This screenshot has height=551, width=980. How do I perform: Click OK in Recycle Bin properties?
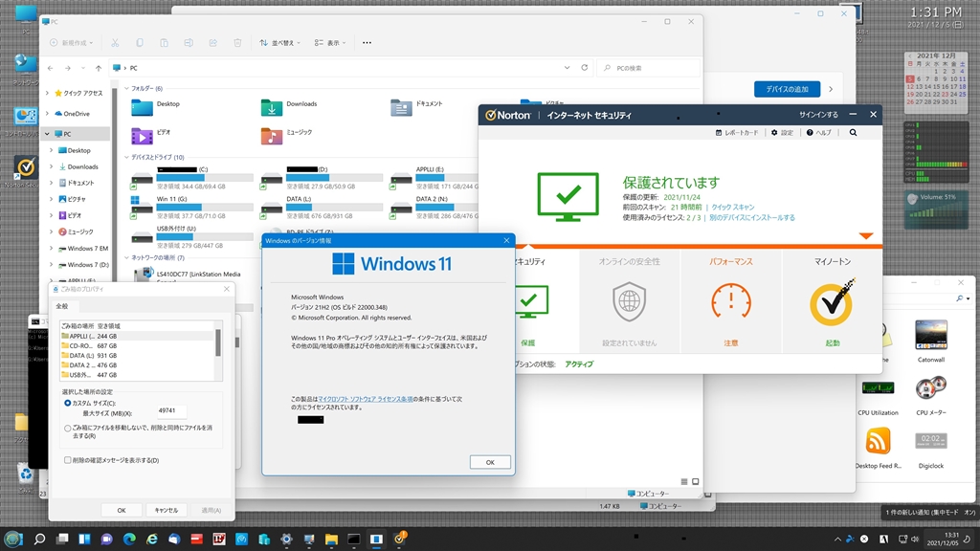pos(122,511)
